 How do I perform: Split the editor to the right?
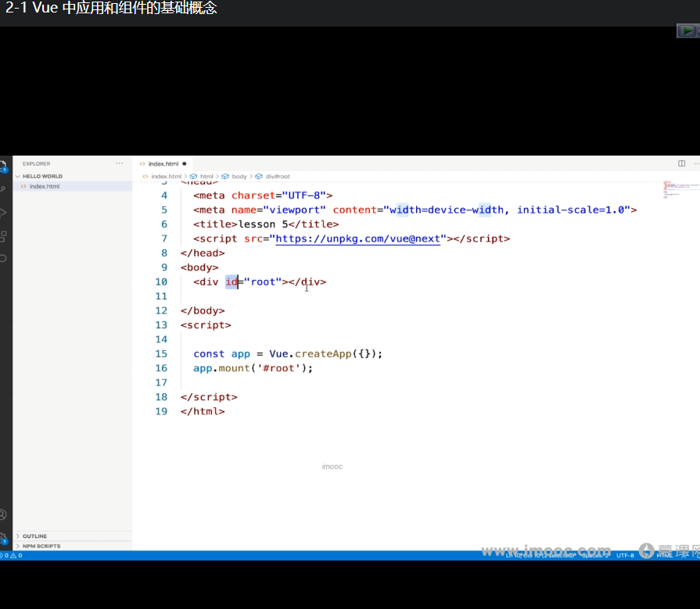682,163
